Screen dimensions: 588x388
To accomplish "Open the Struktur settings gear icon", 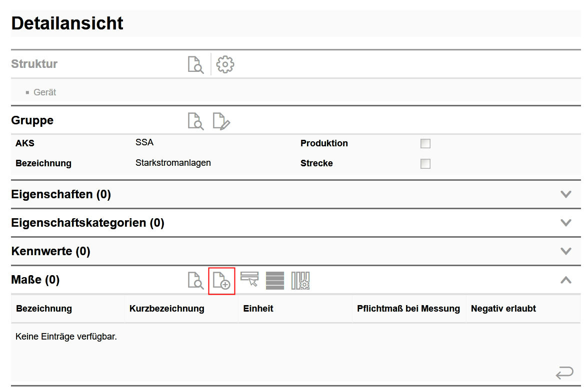I will coord(224,64).
